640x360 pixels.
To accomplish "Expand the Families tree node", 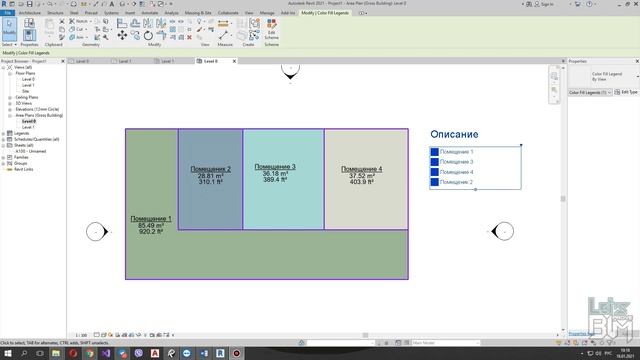I will (x=3, y=158).
